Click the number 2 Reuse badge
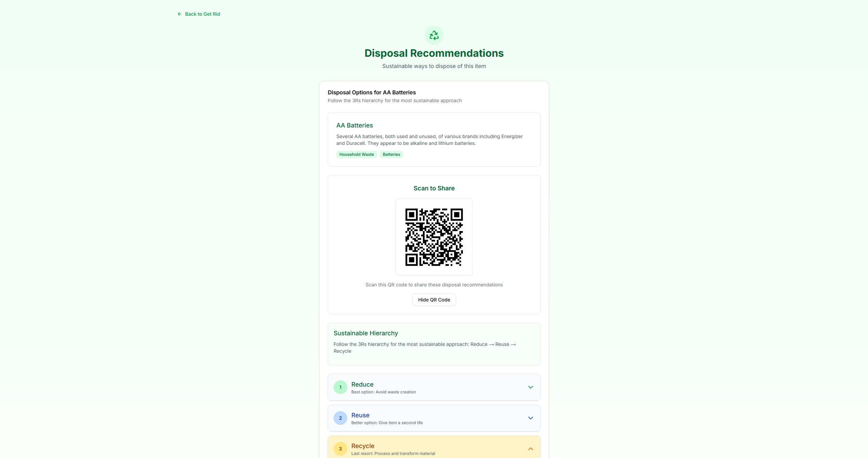 coord(340,418)
